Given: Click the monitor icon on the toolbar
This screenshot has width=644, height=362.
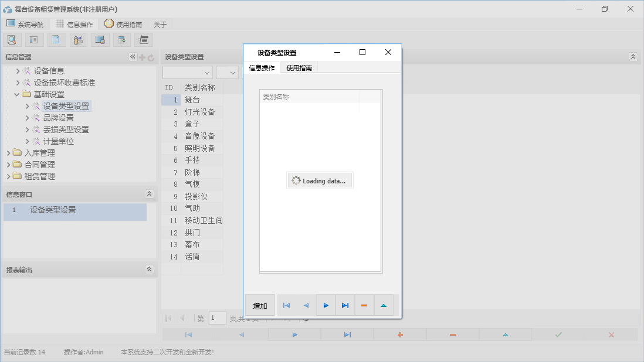Looking at the screenshot, I should click(x=101, y=39).
